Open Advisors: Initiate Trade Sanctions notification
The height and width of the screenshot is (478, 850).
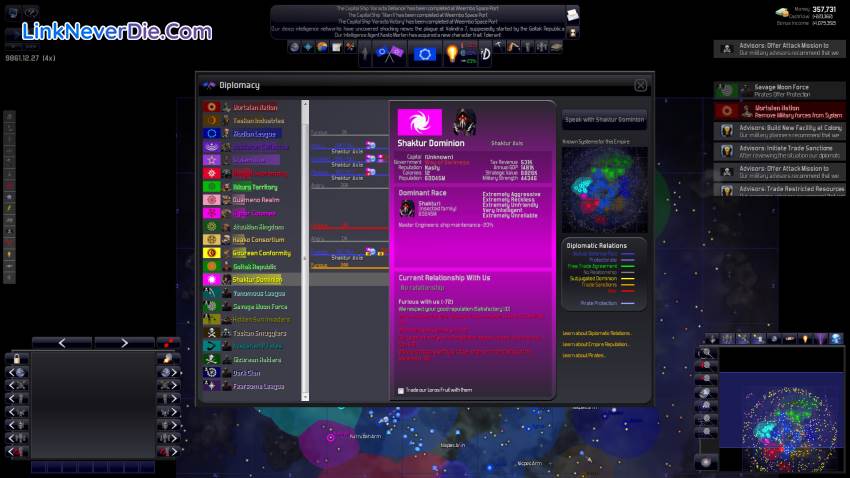pos(780,151)
